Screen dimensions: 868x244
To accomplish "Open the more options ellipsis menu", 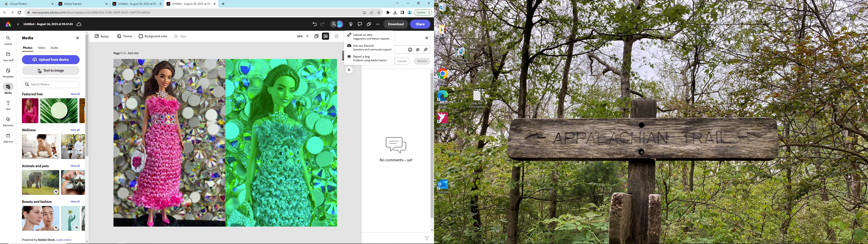I will [x=378, y=24].
